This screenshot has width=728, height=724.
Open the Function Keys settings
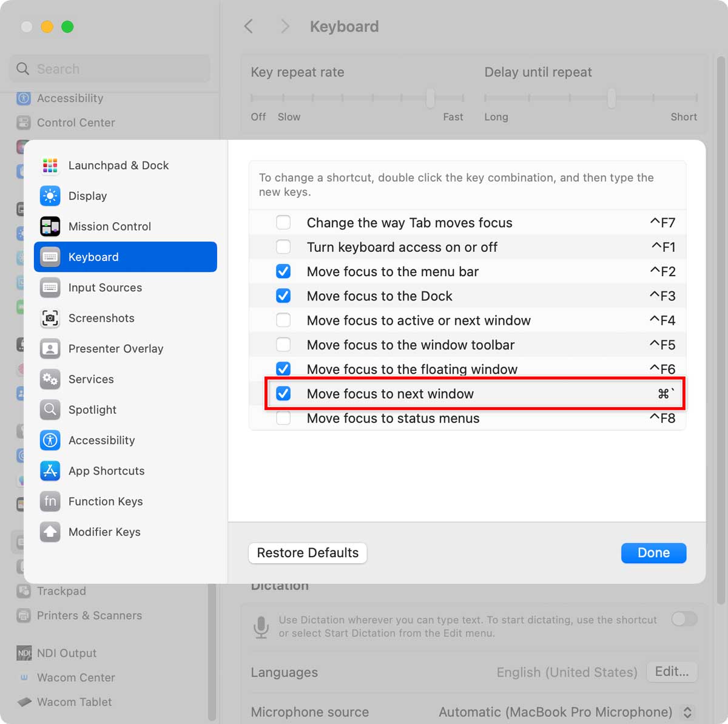(x=106, y=501)
